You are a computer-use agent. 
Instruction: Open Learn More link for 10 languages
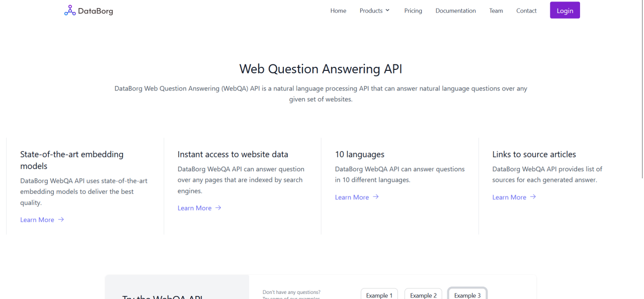pyautogui.click(x=352, y=197)
